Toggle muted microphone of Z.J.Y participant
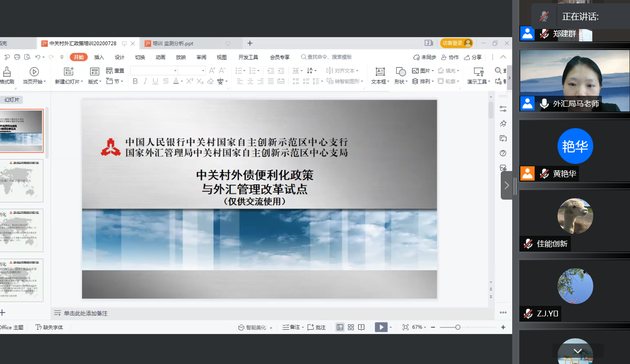Viewport: 630px width, 364px height. click(527, 313)
